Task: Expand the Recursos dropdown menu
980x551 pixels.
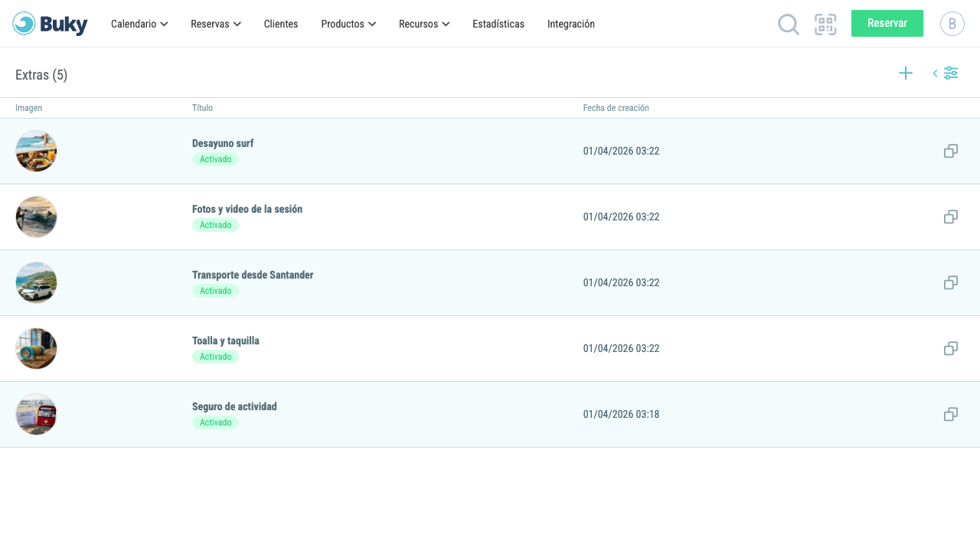Action: pos(424,24)
